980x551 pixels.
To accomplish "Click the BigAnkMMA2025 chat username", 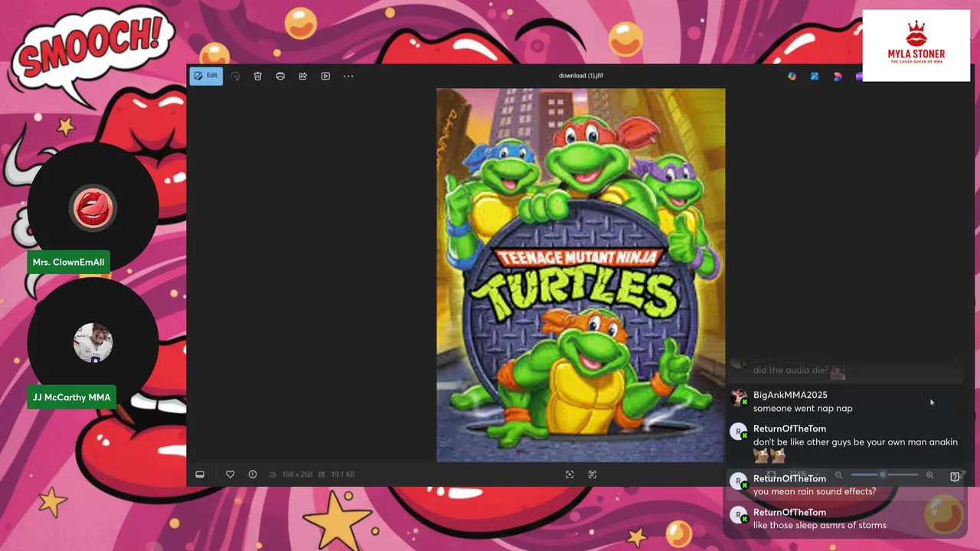I will [x=790, y=395].
